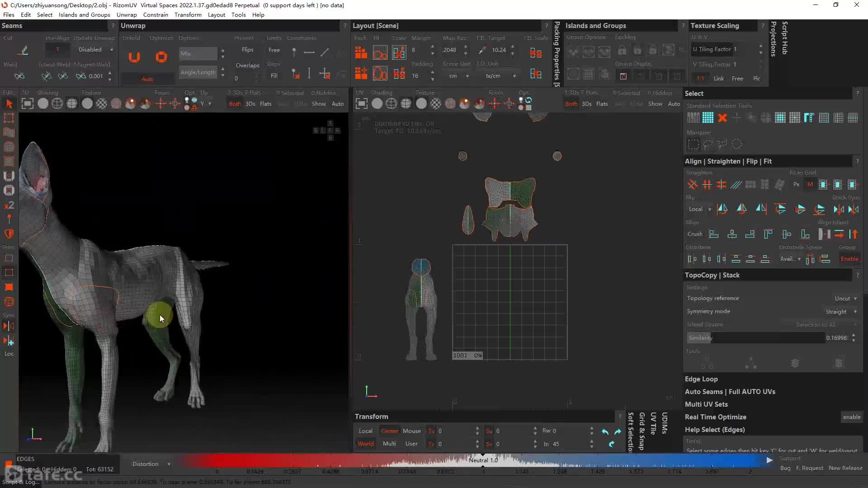Screen dimensions: 868x488
Task: Open the Islands and Groups menu
Action: coord(85,15)
